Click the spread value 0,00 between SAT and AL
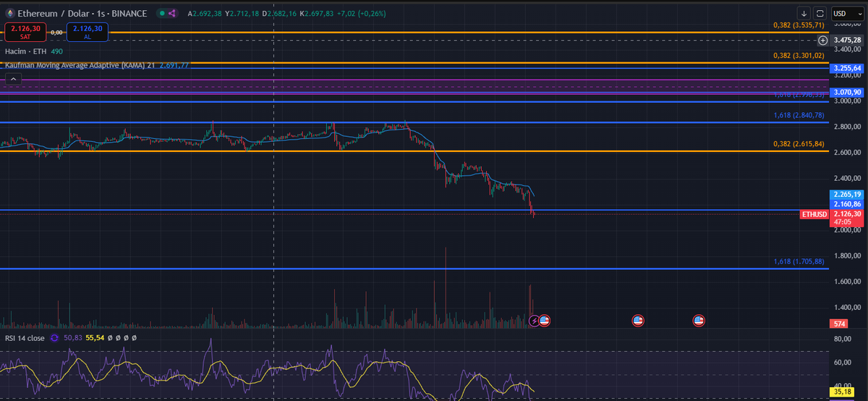 57,32
